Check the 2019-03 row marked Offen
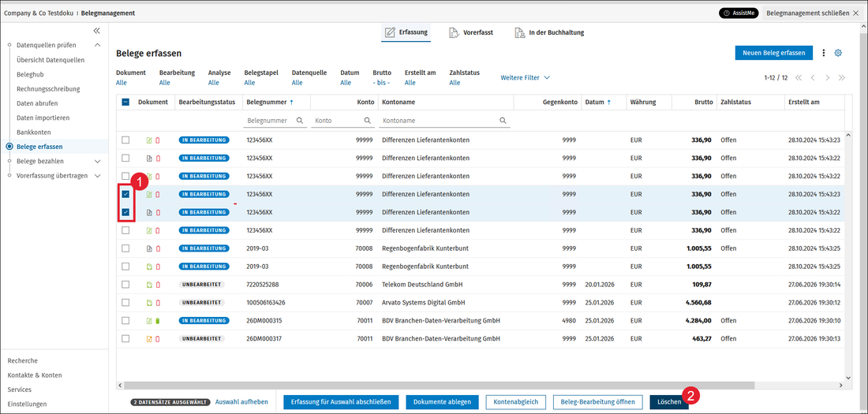The image size is (868, 414). (x=125, y=248)
